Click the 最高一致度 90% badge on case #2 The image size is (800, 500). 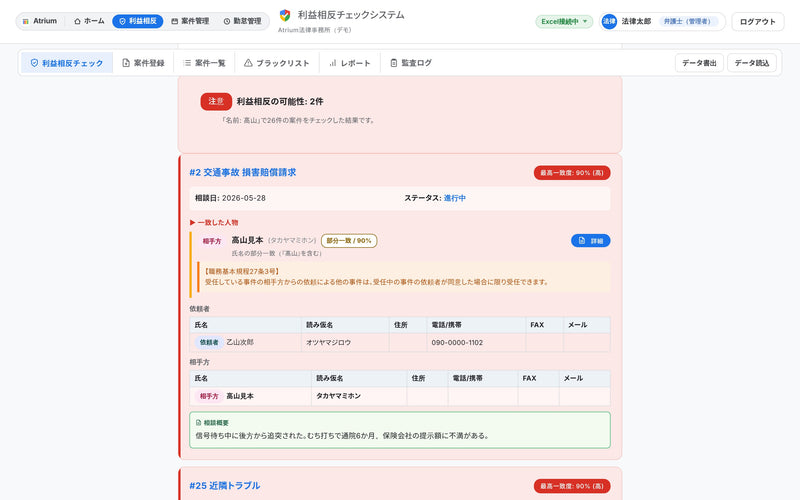click(572, 173)
